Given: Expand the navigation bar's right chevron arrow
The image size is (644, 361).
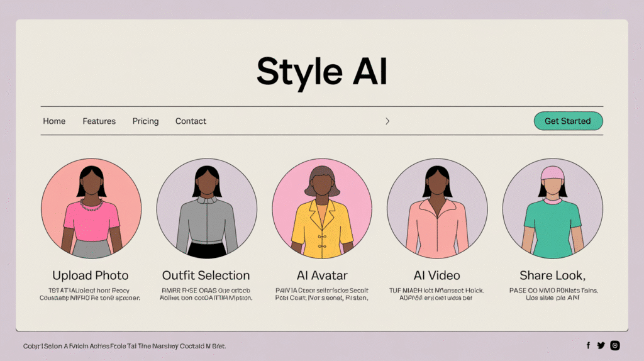Looking at the screenshot, I should pyautogui.click(x=387, y=121).
